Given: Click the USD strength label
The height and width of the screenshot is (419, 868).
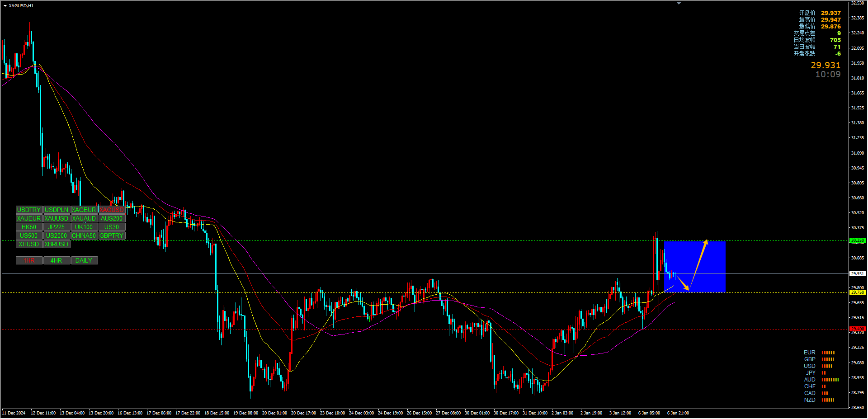Looking at the screenshot, I should click(810, 366).
